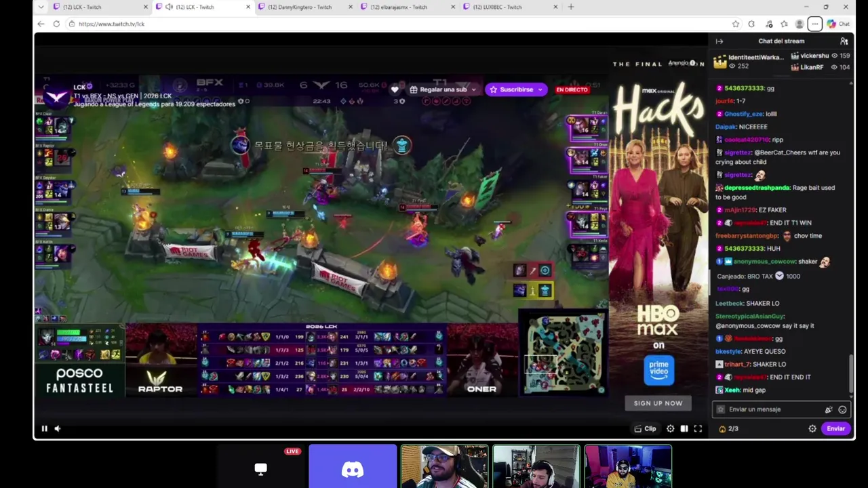Go back with browser back arrow
Viewport: 868px width, 488px height.
click(41, 24)
